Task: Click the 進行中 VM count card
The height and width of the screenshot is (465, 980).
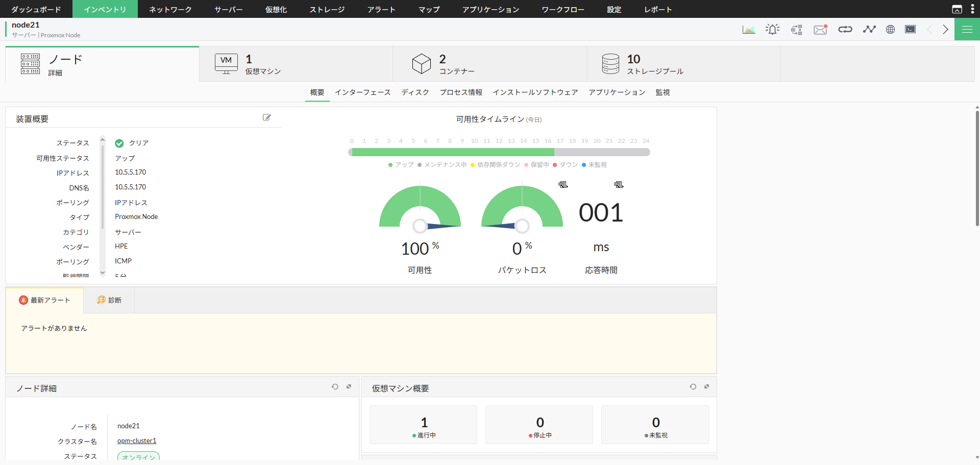Action: click(424, 425)
